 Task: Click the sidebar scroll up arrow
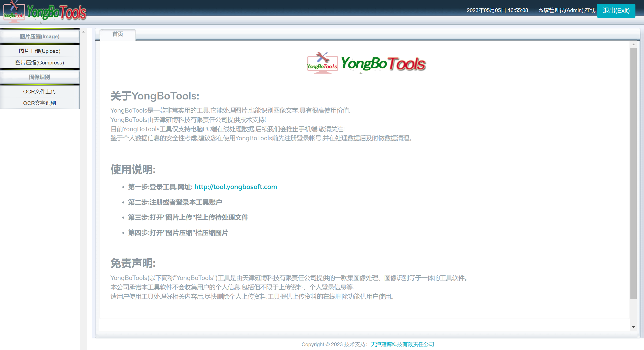click(x=83, y=32)
